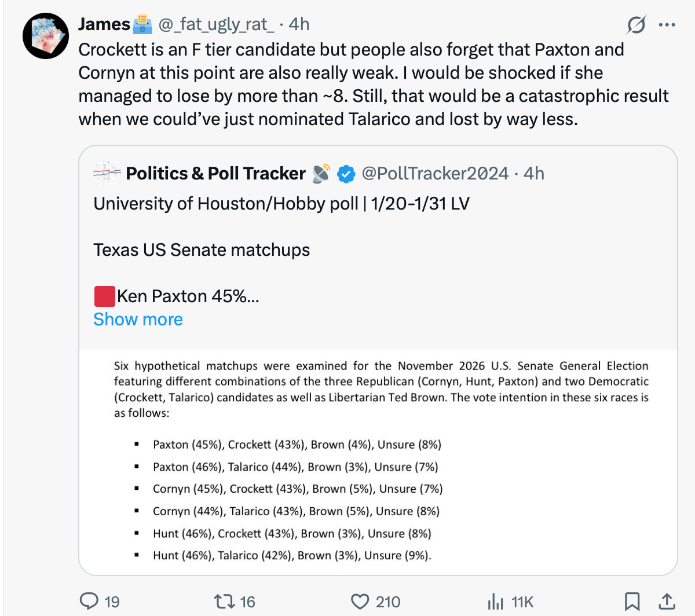Click Politics & Poll Tracker avatar
Viewport: 695px width, 616px height.
pos(107,173)
